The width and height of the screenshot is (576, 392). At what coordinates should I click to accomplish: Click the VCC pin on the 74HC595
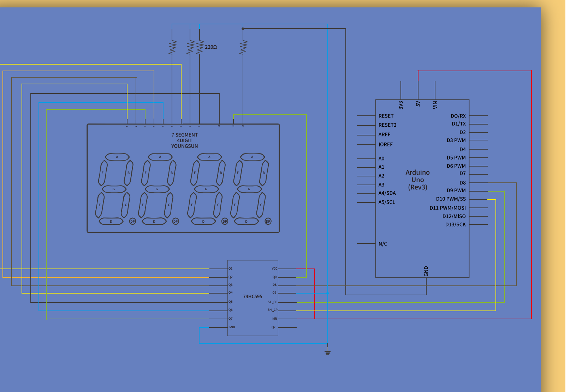274,269
